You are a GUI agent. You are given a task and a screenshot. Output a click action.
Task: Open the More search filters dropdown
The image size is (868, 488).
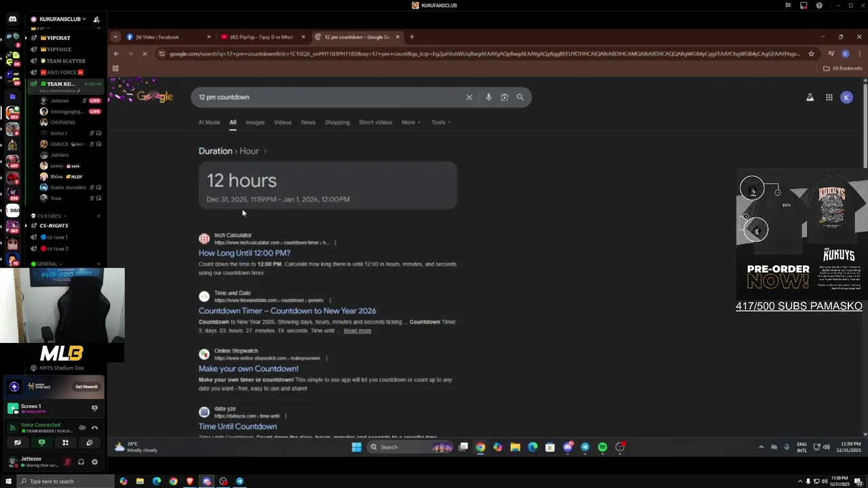point(410,123)
